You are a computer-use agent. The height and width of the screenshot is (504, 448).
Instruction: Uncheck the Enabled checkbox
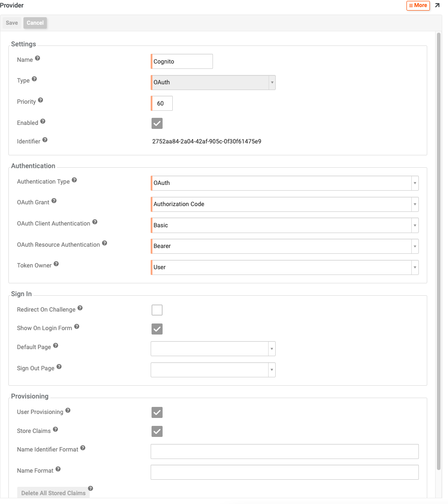pos(157,123)
